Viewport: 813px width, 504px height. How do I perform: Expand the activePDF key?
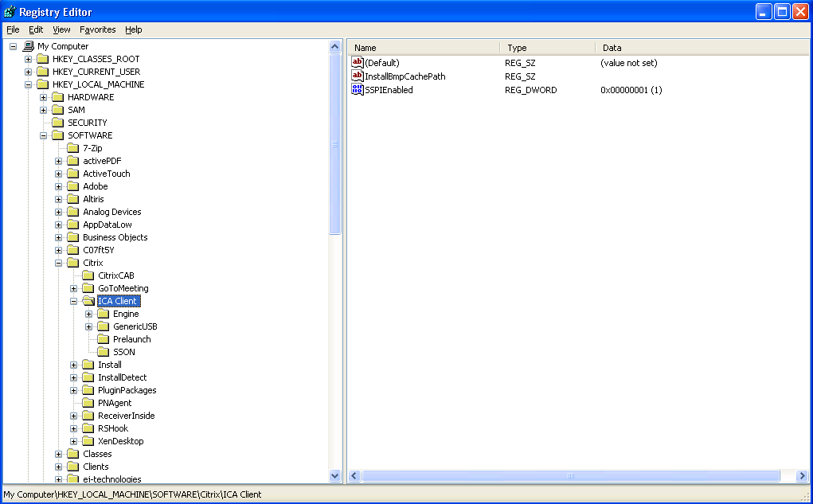58,161
